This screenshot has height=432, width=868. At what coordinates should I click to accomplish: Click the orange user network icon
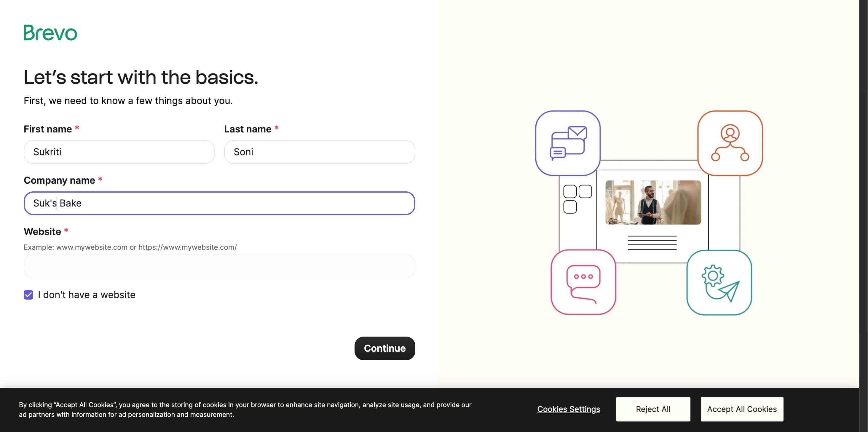point(730,143)
